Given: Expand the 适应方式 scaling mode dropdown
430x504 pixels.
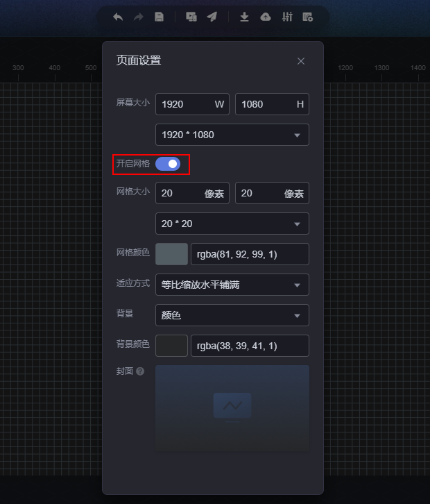Looking at the screenshot, I should coord(232,285).
